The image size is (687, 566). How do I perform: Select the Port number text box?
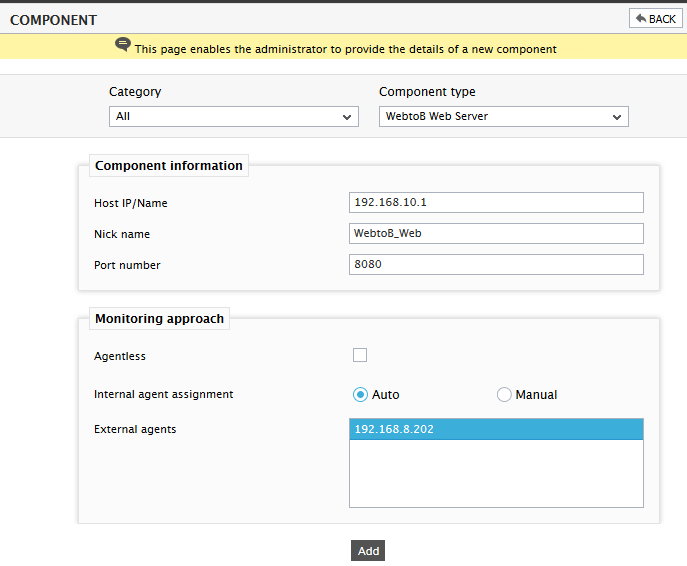tap(496, 265)
